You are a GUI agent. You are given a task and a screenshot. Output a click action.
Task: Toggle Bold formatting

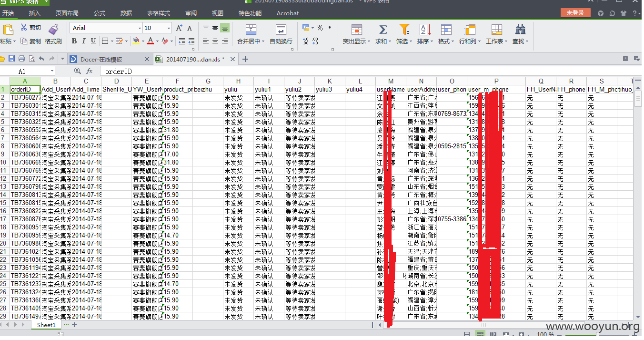pyautogui.click(x=74, y=41)
